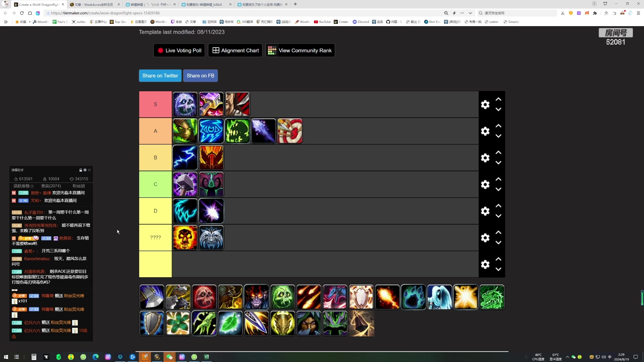Select the fiery skull icon in ???? tier

tap(185, 238)
